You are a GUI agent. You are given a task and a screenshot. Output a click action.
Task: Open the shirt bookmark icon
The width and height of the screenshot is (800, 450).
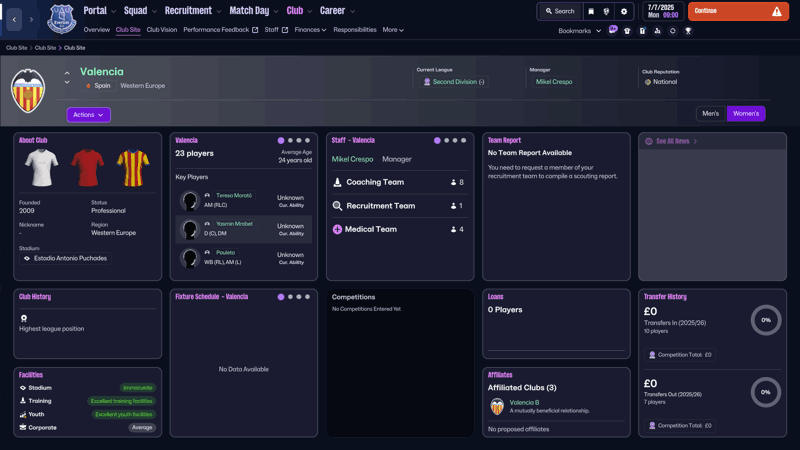[x=627, y=31]
